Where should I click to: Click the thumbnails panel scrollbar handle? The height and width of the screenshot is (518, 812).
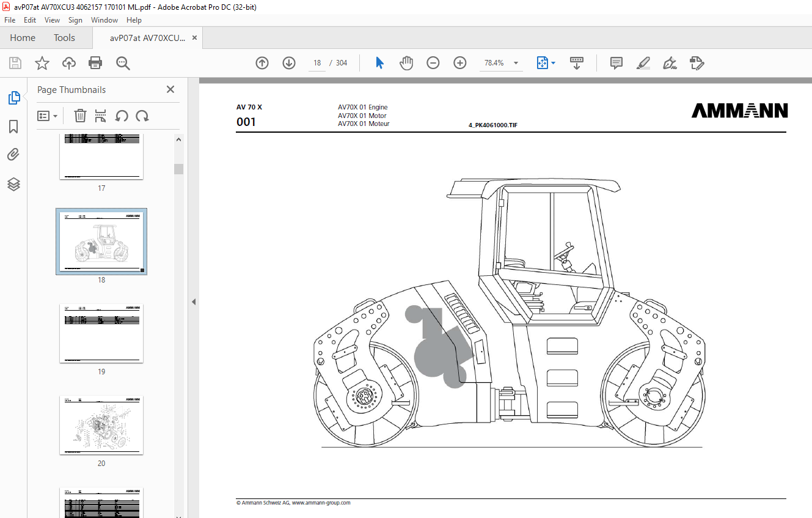[178, 169]
